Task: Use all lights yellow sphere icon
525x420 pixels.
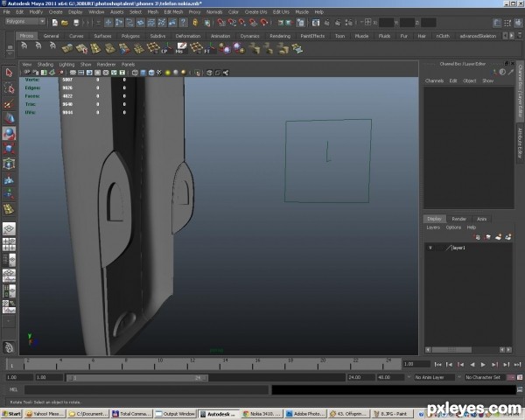Action: [x=168, y=73]
